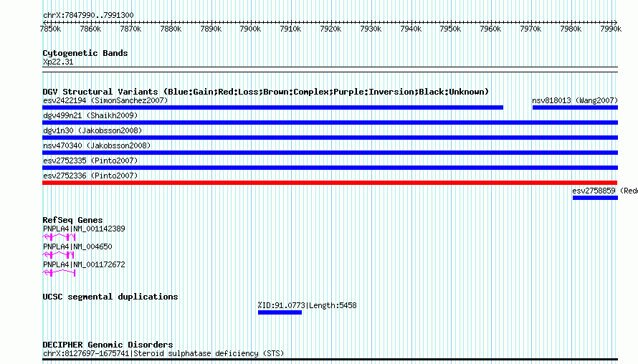The height and width of the screenshot is (364, 638).
Task: Click the PNPLA4|NM_001172672 label
Action: tap(84, 265)
